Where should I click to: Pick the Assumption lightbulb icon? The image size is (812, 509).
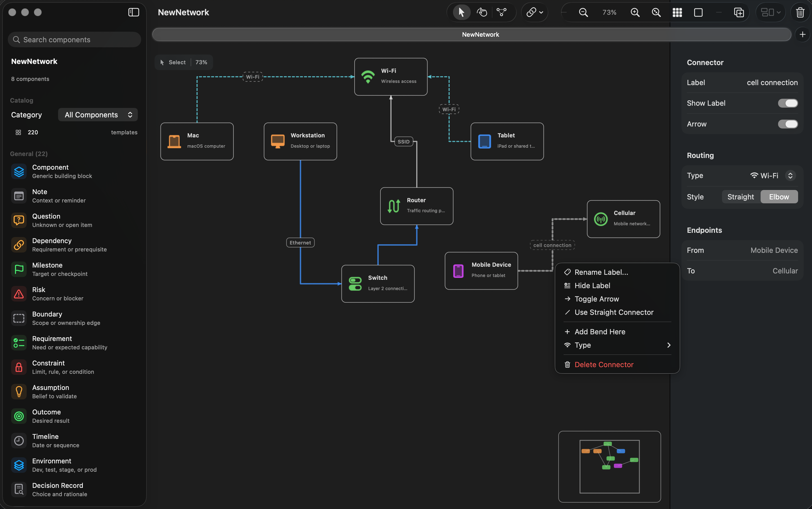pos(19,392)
